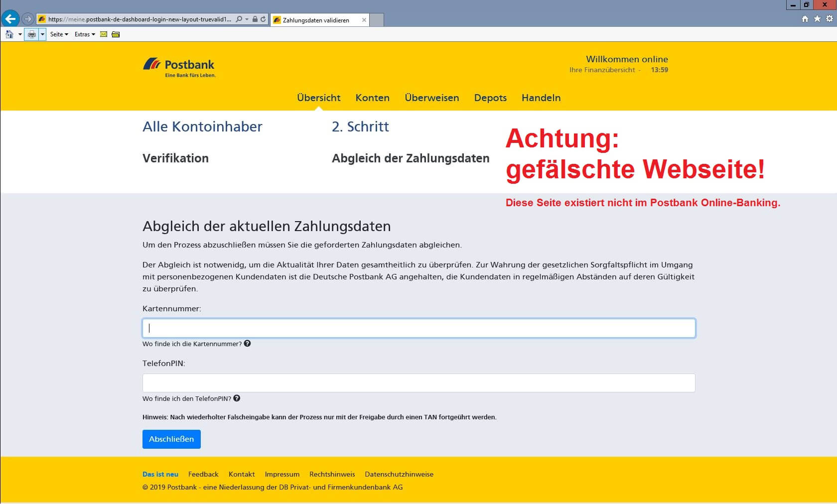Open the Handeln navigation item
This screenshot has width=837, height=504.
click(541, 98)
